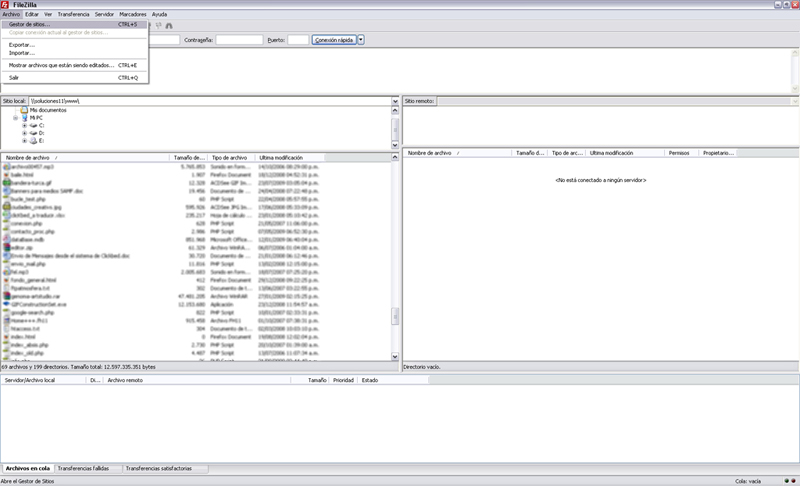Screen dimensions: 800x486
Task: Click the remote Nombre de archivo column header
Action: coord(458,153)
